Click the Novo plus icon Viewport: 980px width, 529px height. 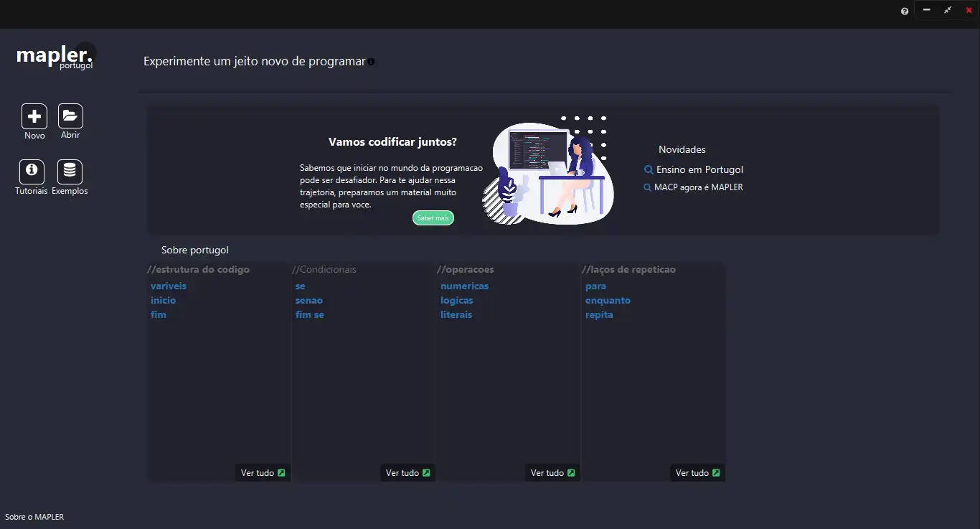pyautogui.click(x=34, y=116)
